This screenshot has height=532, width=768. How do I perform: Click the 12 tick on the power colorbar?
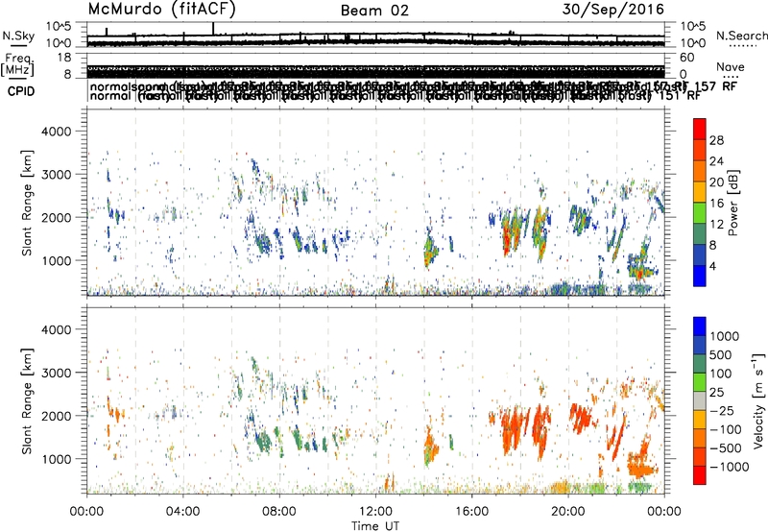point(716,225)
